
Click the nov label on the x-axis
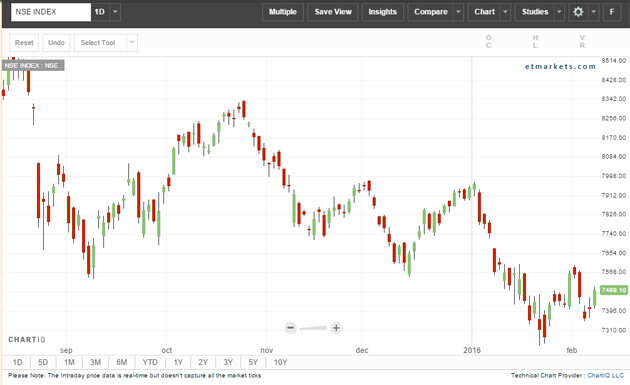pyautogui.click(x=267, y=350)
